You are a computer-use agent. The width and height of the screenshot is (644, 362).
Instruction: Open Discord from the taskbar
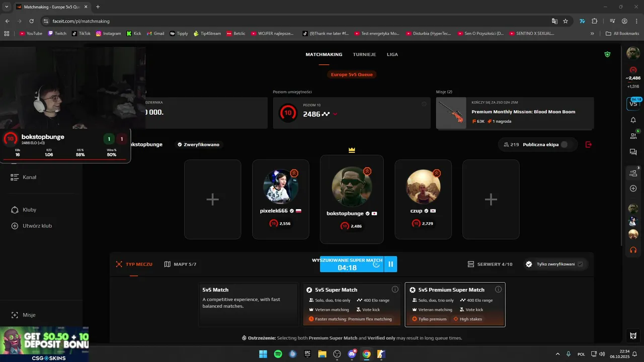click(352, 354)
